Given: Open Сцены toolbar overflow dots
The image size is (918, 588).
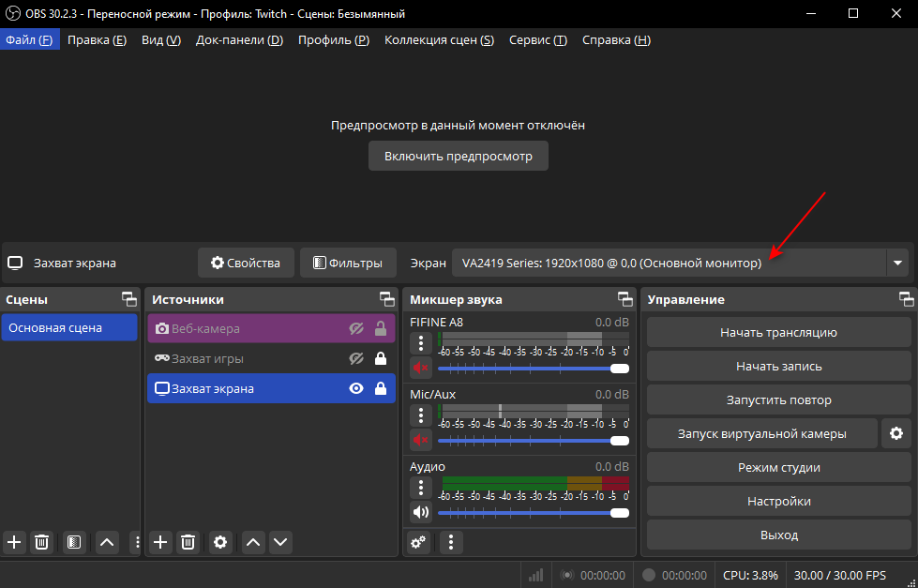Looking at the screenshot, I should [x=137, y=542].
